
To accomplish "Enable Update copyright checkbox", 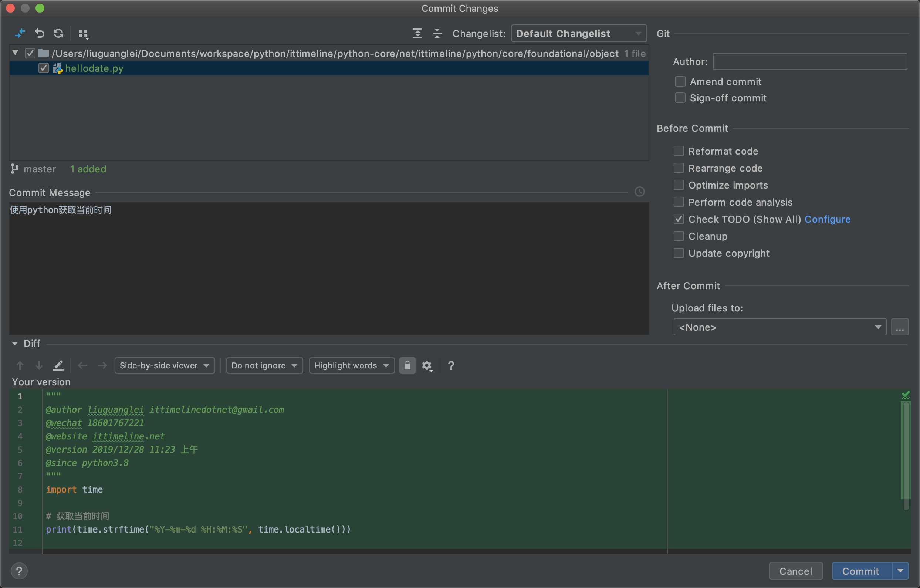I will coord(679,253).
